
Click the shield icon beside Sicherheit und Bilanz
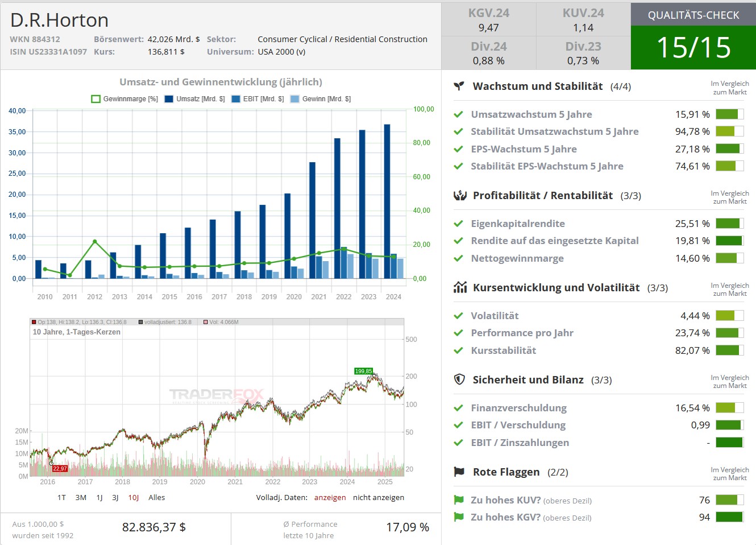(x=460, y=379)
